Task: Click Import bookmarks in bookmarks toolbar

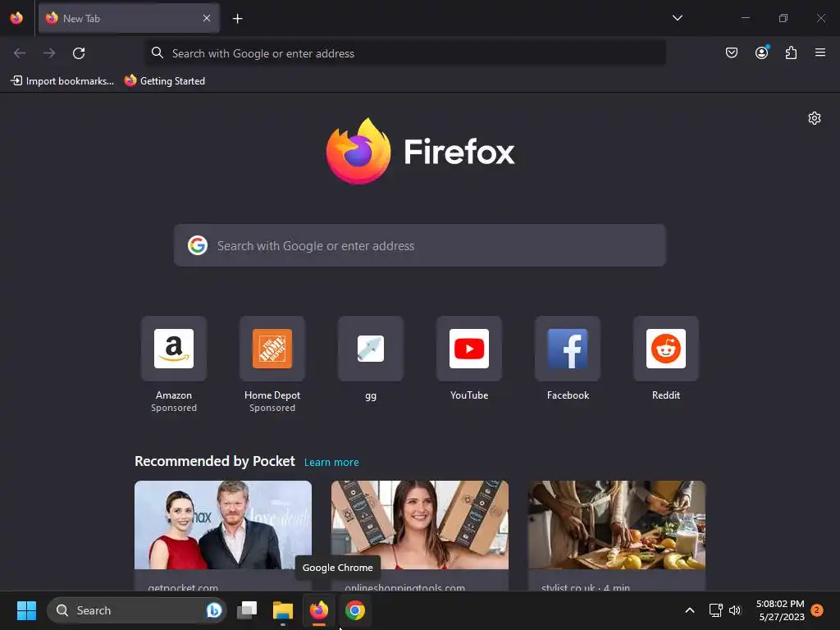Action: click(x=62, y=81)
